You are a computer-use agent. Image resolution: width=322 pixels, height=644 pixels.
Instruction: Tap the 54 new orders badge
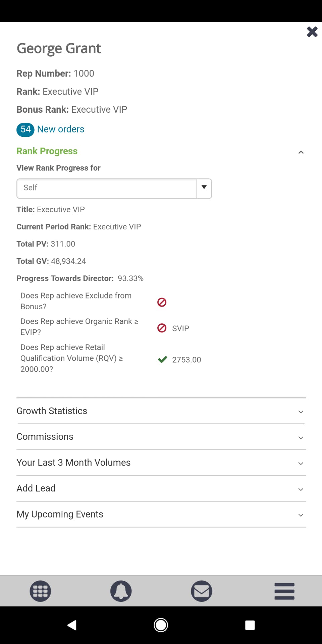(x=25, y=129)
